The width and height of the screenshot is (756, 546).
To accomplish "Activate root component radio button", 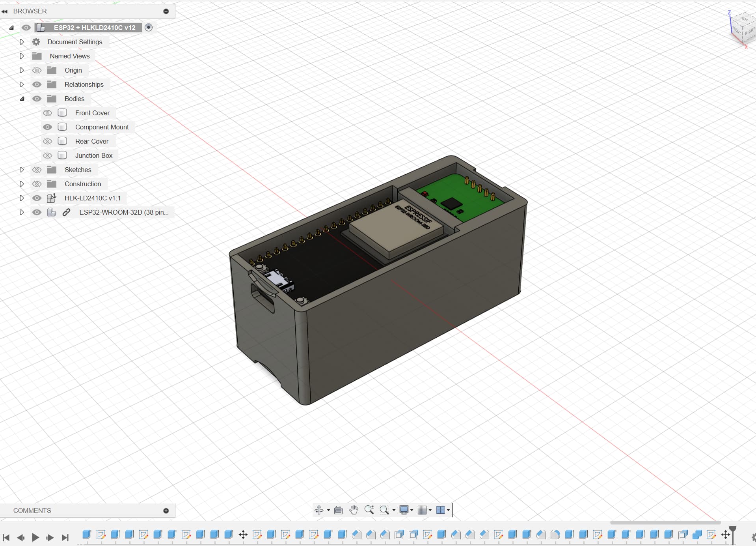I will pos(149,27).
